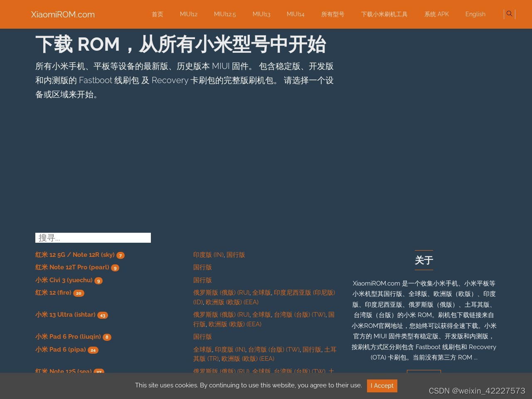Select 印度版 (IN) for 红米 12 5G
This screenshot has height=399, width=532.
[208, 255]
